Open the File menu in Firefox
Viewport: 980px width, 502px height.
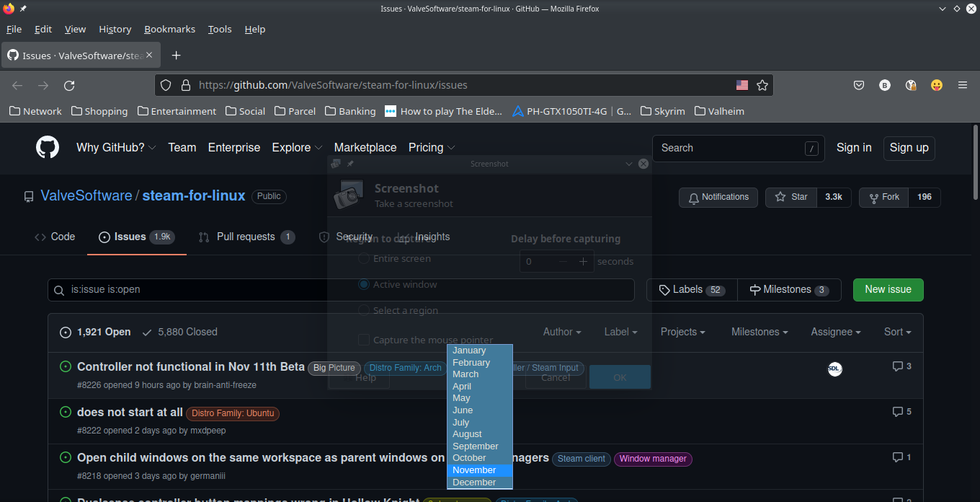coord(14,29)
